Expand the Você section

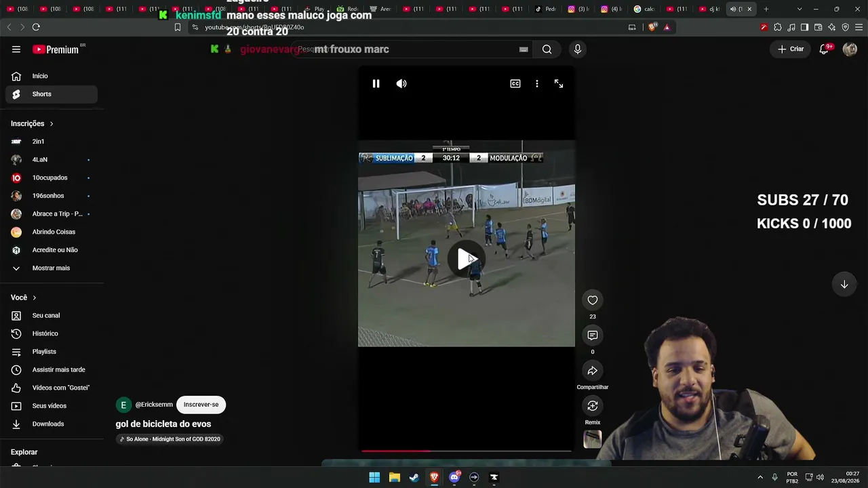point(24,298)
